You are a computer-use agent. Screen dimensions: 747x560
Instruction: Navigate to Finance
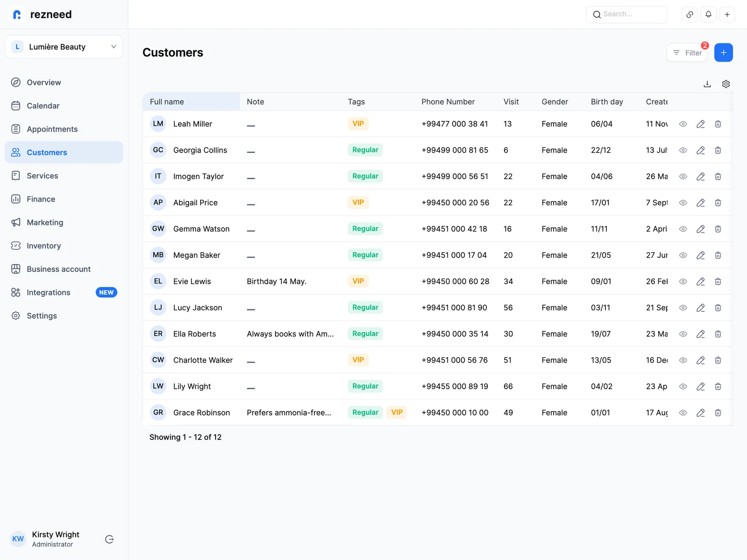pyautogui.click(x=64, y=199)
